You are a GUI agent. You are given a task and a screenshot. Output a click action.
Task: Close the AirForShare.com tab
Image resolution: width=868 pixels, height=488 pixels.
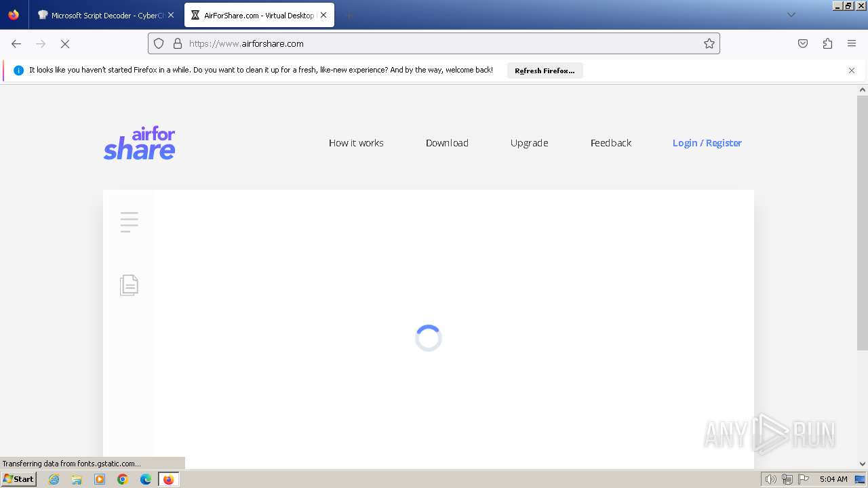click(323, 15)
